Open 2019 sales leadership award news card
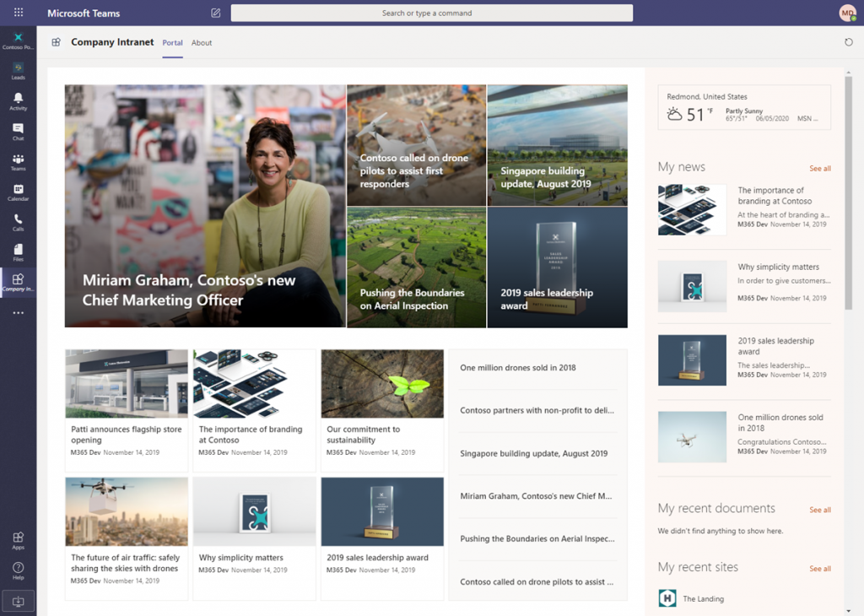This screenshot has width=864, height=616. pos(382,538)
